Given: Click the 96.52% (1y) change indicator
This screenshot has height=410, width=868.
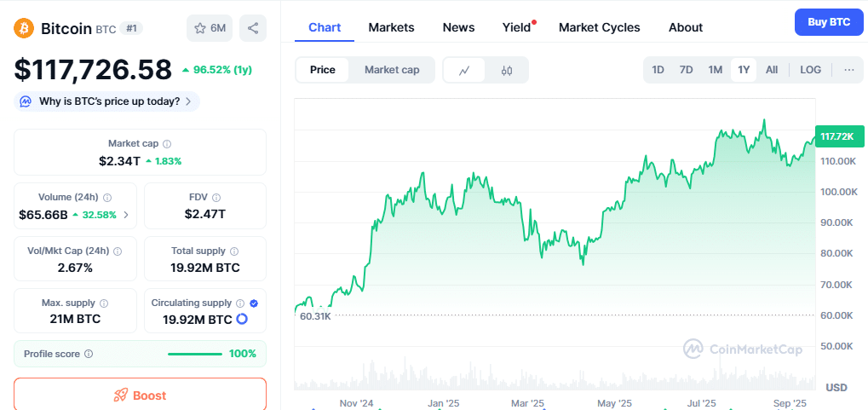Looking at the screenshot, I should pos(217,71).
